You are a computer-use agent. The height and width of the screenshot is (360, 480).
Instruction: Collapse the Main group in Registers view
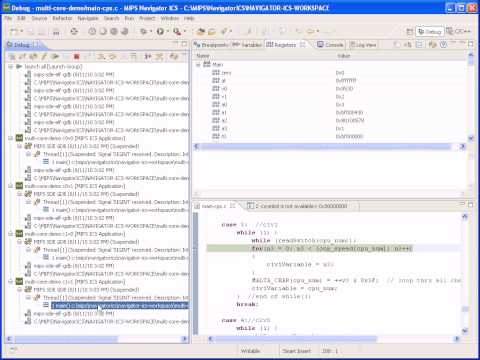pyautogui.click(x=198, y=64)
